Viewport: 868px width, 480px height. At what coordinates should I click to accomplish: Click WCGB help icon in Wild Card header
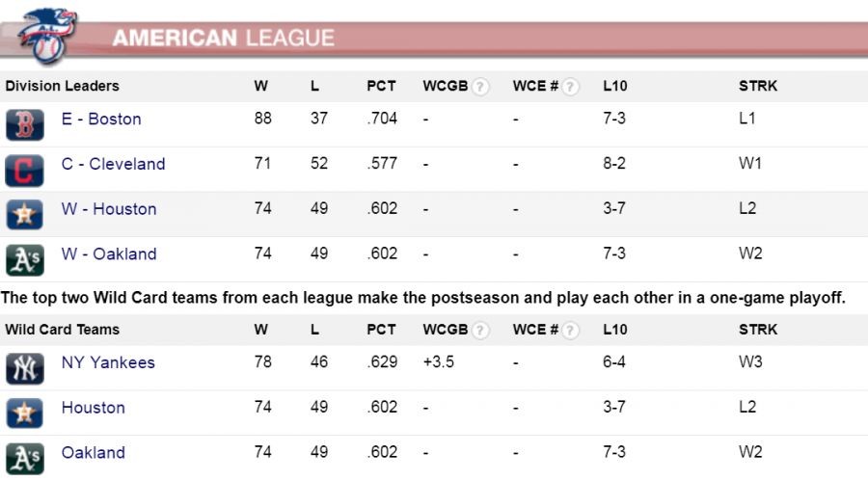pyautogui.click(x=480, y=331)
